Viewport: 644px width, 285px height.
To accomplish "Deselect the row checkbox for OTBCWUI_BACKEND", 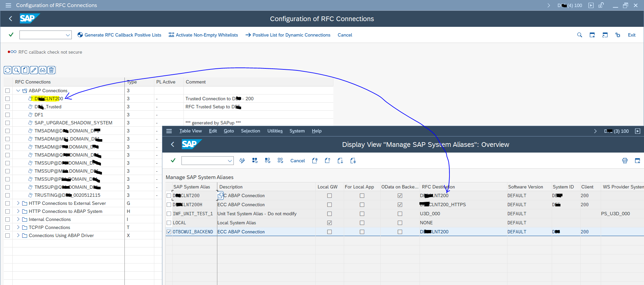I will pyautogui.click(x=169, y=232).
